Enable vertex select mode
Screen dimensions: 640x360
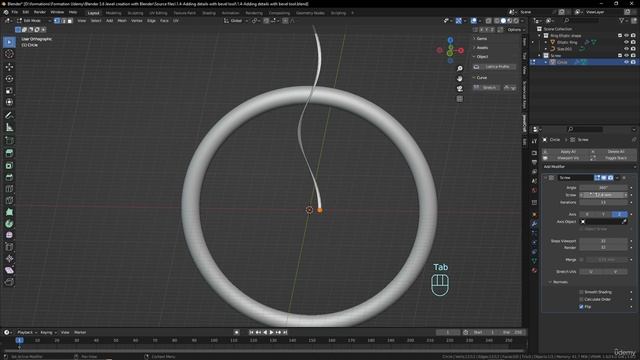[x=57, y=20]
